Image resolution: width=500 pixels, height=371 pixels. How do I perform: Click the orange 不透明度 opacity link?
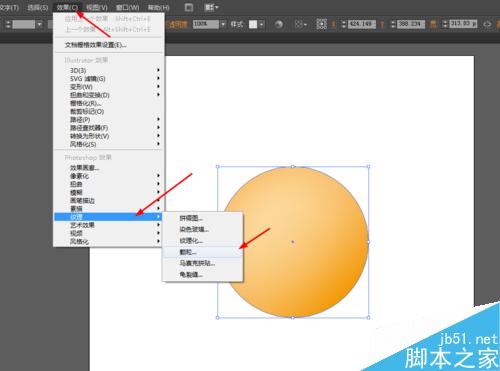point(176,24)
